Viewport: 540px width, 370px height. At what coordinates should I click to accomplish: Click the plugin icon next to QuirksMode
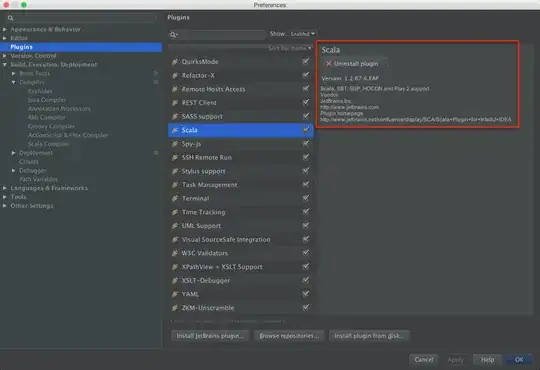pyautogui.click(x=175, y=62)
